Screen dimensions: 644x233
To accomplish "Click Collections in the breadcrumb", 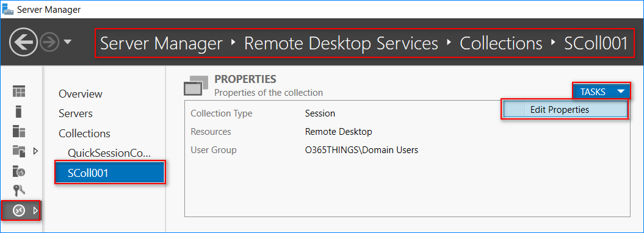I will (501, 43).
